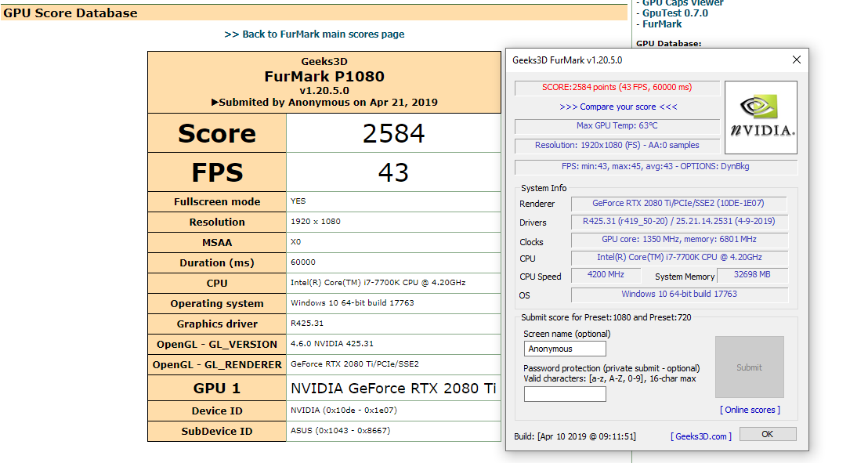
Task: Select the Max GPU Temp: 63°C field
Action: click(x=617, y=125)
